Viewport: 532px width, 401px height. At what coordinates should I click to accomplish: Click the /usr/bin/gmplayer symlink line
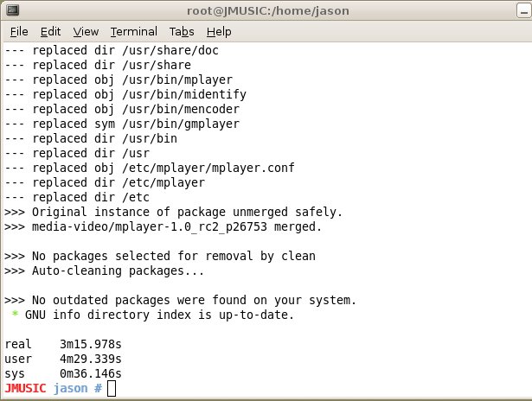pos(122,124)
